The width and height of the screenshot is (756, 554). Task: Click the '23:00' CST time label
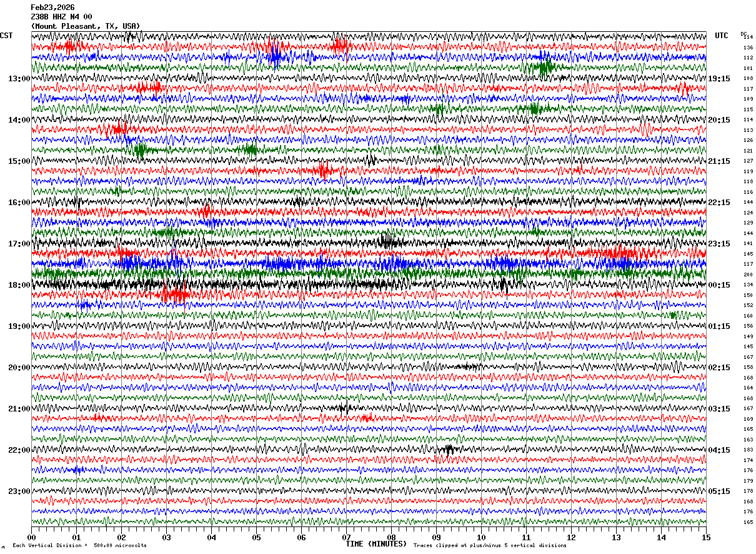coord(19,491)
